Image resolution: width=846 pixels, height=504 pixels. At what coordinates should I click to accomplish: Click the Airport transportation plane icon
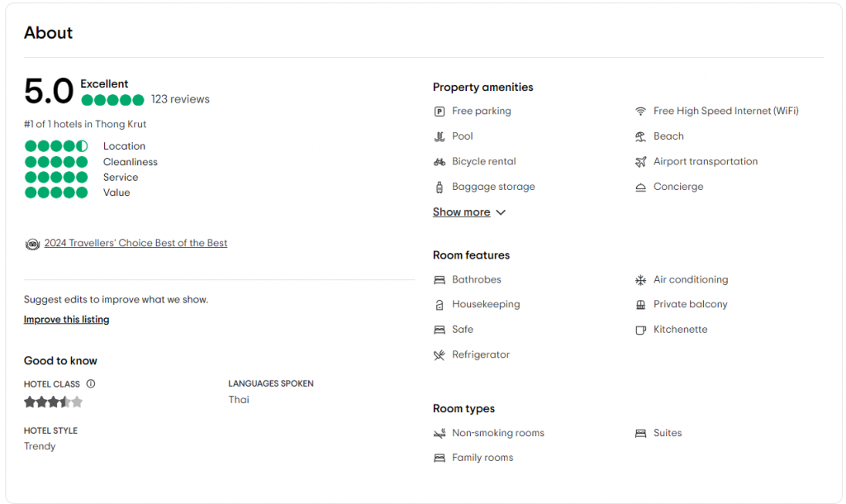click(x=640, y=161)
